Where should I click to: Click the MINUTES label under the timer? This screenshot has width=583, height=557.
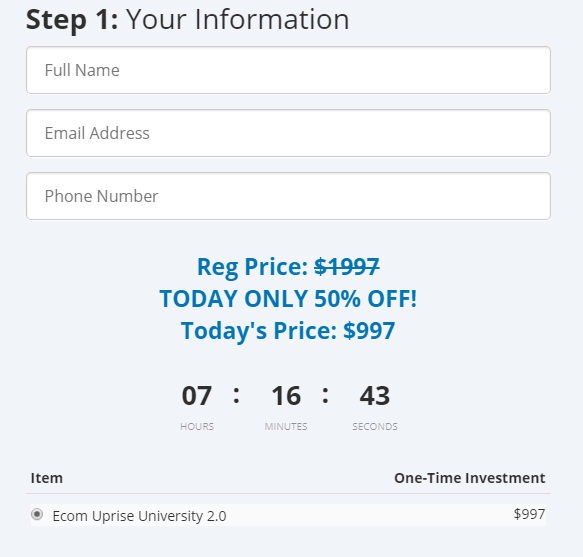(286, 426)
